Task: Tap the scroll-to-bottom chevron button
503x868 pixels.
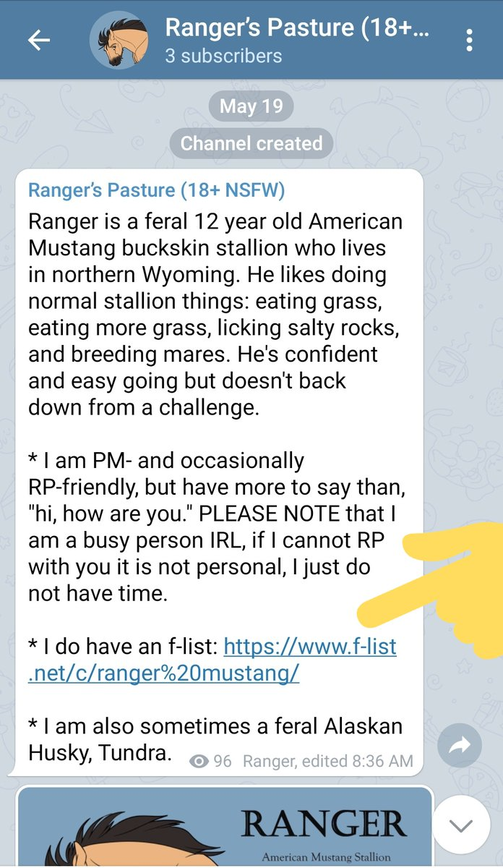Action: [x=460, y=825]
